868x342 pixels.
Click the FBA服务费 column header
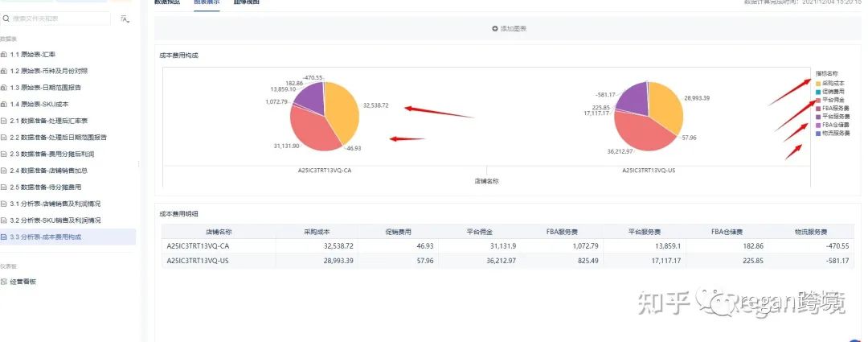(562, 232)
